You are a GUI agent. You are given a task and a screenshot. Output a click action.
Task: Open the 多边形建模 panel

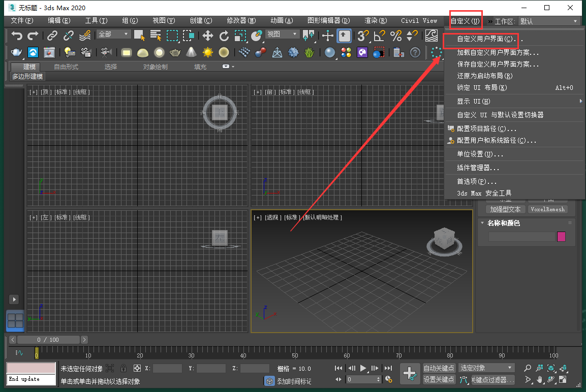27,77
